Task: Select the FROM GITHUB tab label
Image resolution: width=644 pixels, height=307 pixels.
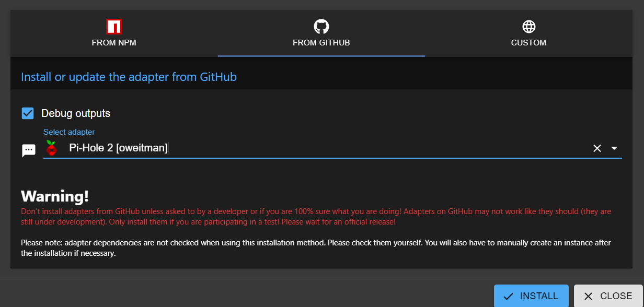Action: (321, 43)
